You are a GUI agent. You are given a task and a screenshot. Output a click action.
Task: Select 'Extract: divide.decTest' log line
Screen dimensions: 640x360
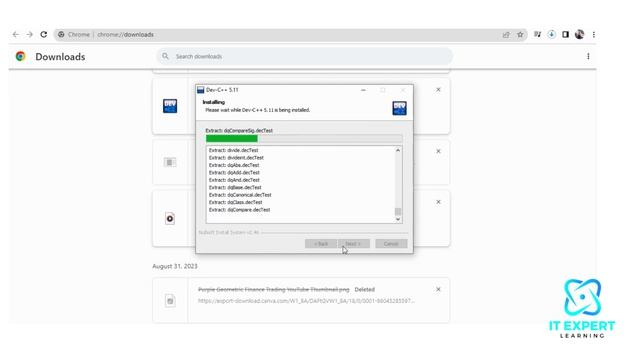[x=233, y=150]
